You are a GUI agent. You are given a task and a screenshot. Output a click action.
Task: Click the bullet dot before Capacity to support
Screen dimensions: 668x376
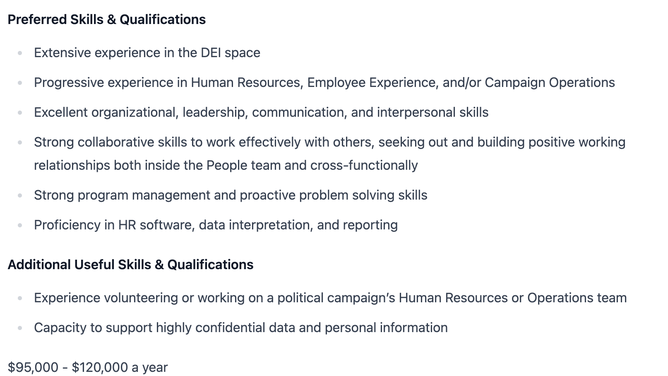pos(20,328)
